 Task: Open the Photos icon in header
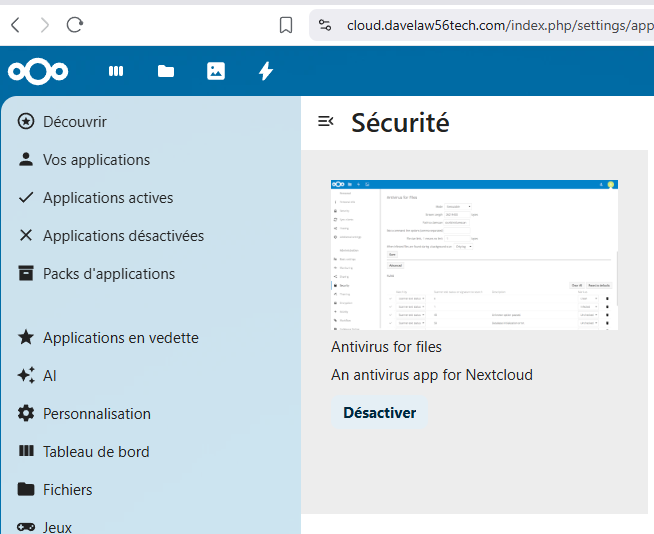point(215,71)
